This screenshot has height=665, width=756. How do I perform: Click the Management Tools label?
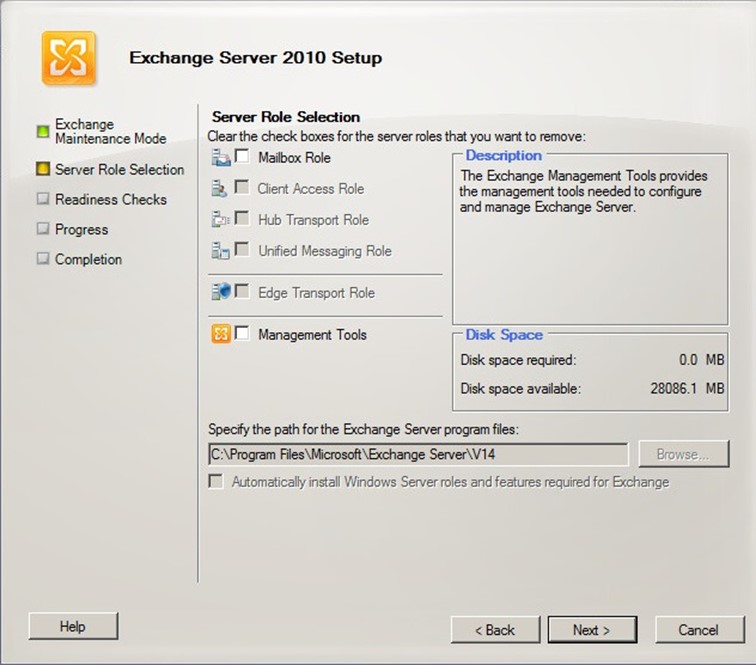tap(312, 335)
